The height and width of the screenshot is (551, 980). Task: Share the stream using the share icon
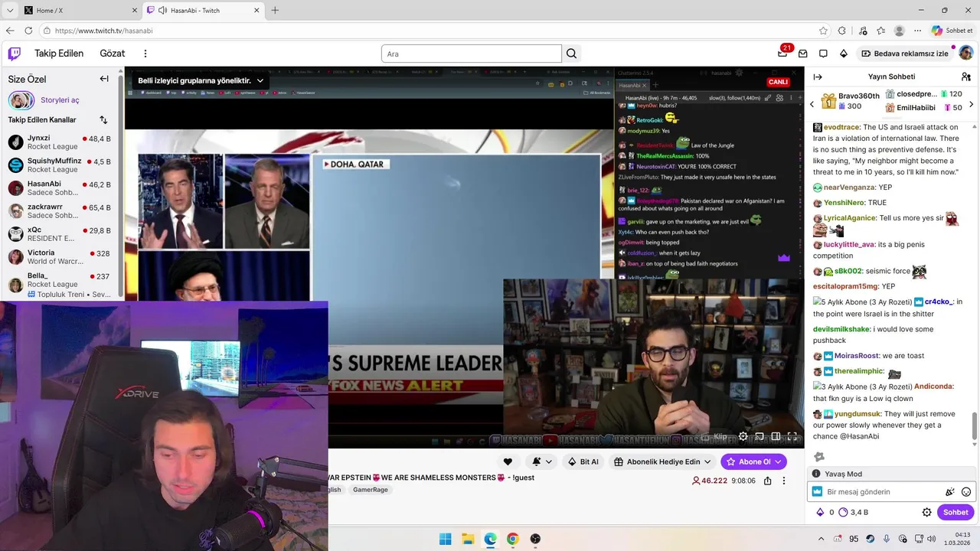[x=767, y=481]
